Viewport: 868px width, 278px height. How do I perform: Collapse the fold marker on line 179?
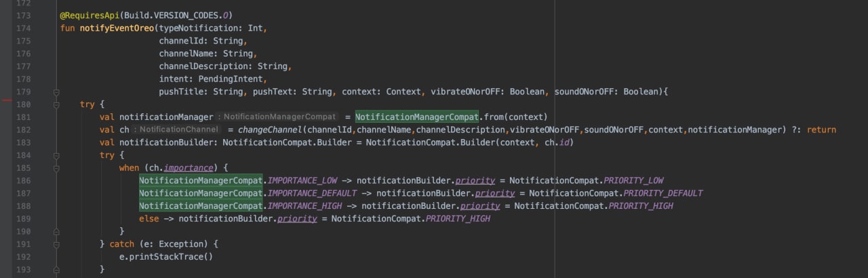point(57,92)
